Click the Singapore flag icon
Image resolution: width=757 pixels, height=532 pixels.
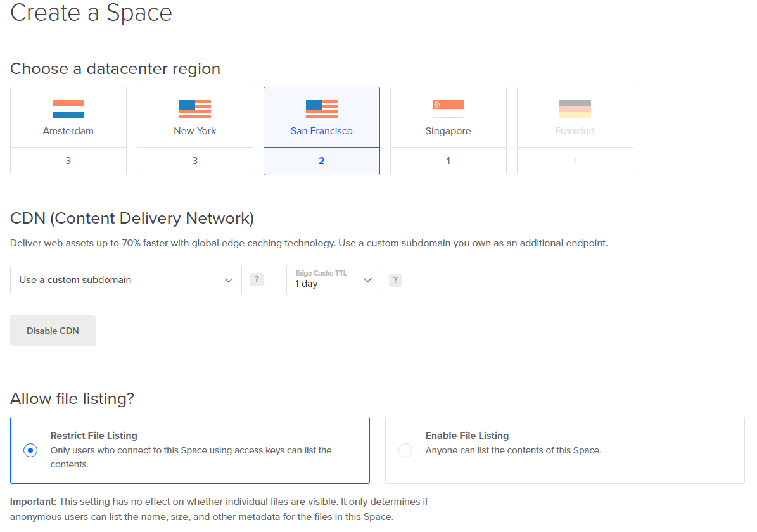pyautogui.click(x=448, y=109)
